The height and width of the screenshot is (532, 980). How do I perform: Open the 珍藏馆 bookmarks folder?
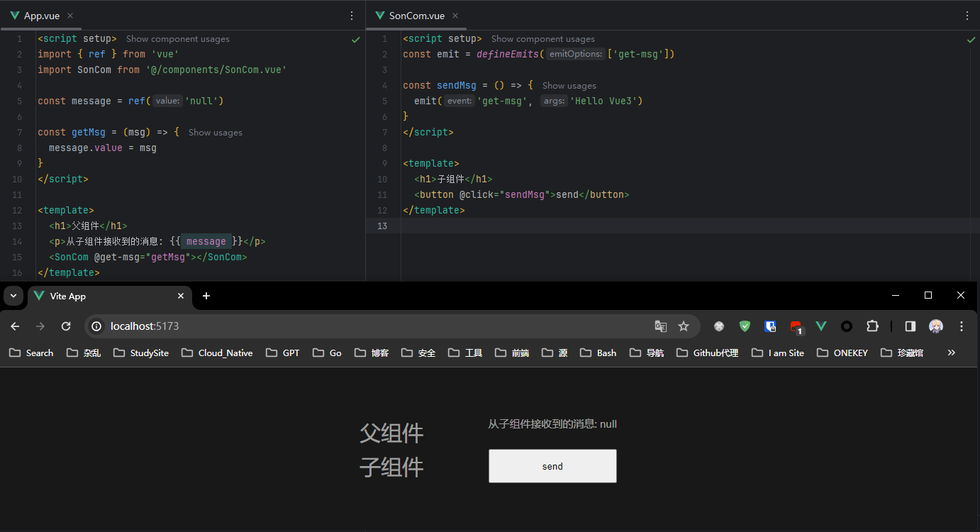point(902,353)
